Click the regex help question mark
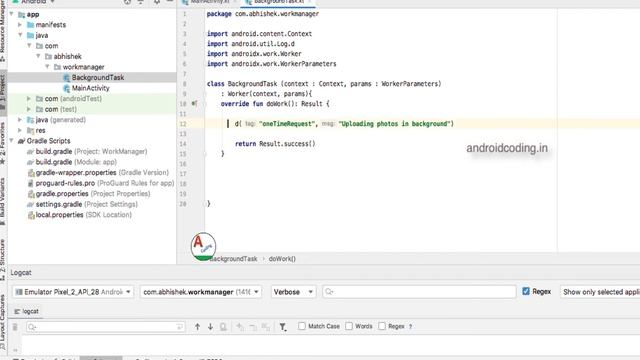The height and width of the screenshot is (360, 640). click(x=411, y=327)
